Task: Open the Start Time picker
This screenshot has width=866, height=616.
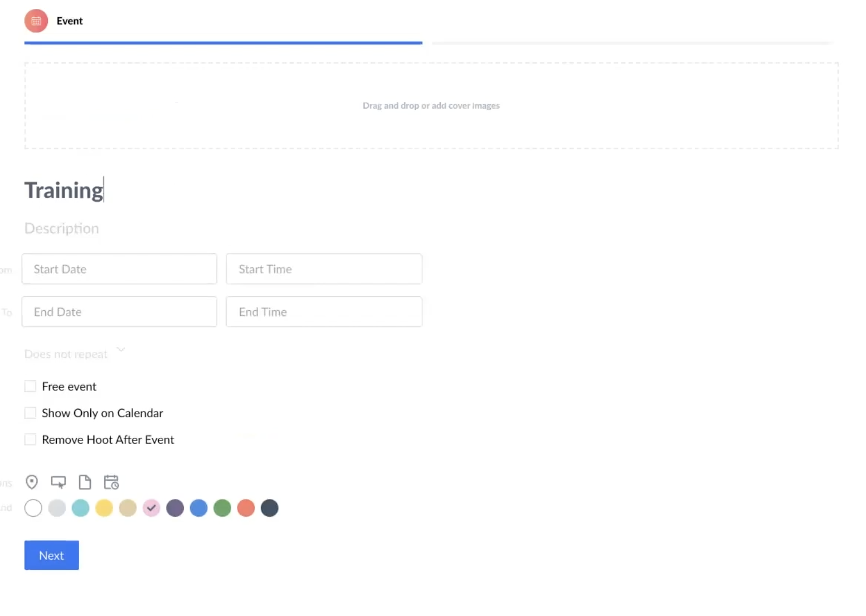Action: (x=324, y=269)
